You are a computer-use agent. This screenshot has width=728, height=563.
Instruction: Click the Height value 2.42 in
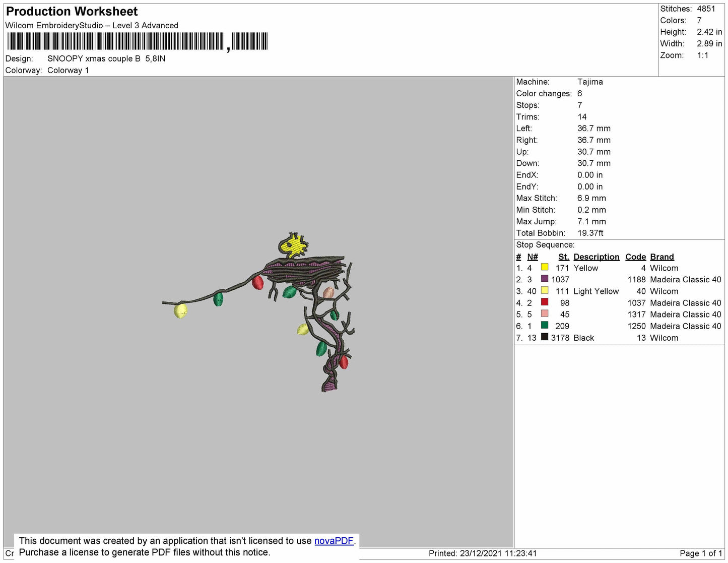pos(709,32)
